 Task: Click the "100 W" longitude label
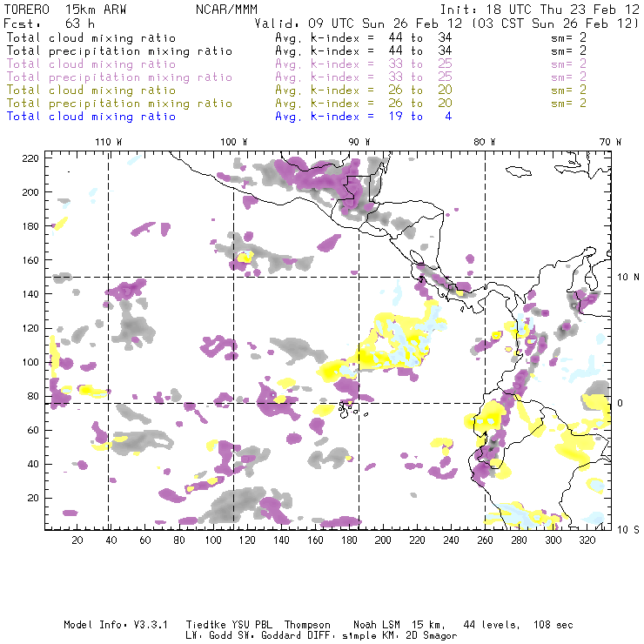coord(234,142)
